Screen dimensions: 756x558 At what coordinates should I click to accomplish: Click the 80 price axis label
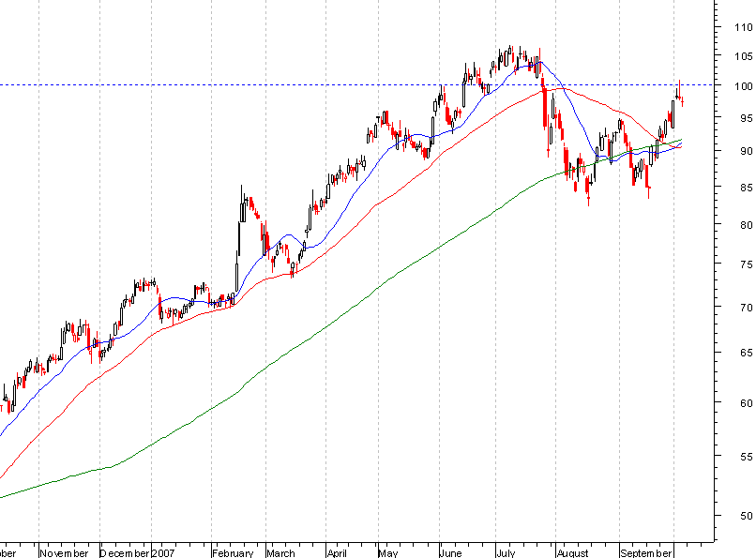747,224
